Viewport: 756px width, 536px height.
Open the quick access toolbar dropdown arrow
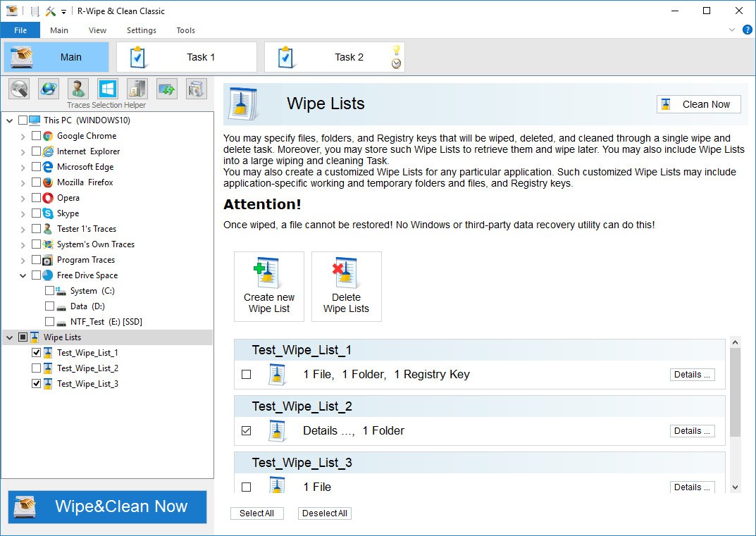tap(63, 12)
